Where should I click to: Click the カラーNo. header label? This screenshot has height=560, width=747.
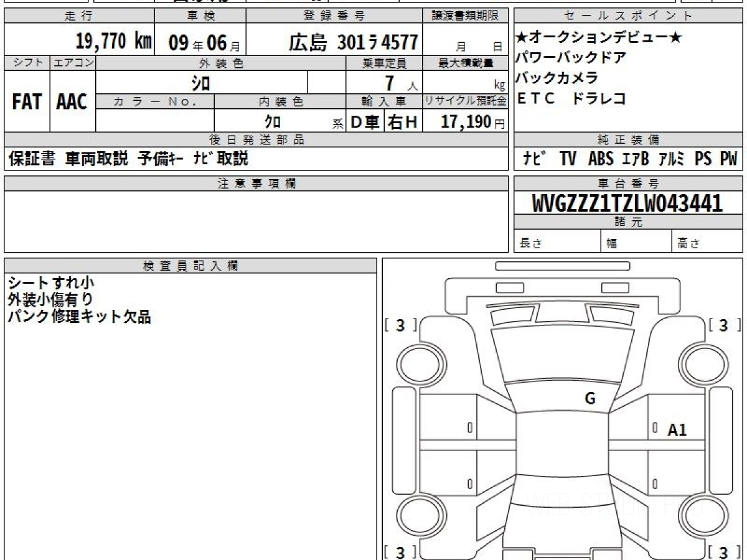(155, 101)
